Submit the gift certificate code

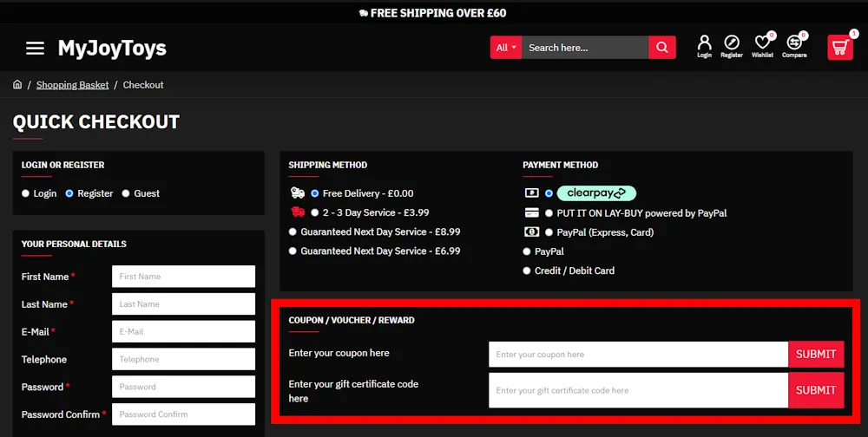coord(816,390)
